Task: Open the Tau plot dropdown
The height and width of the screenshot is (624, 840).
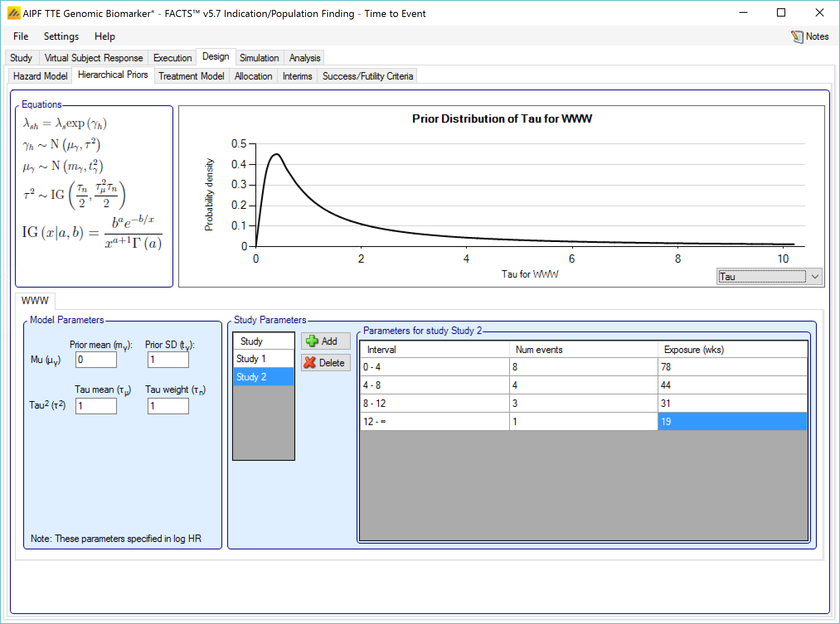Action: tap(815, 276)
